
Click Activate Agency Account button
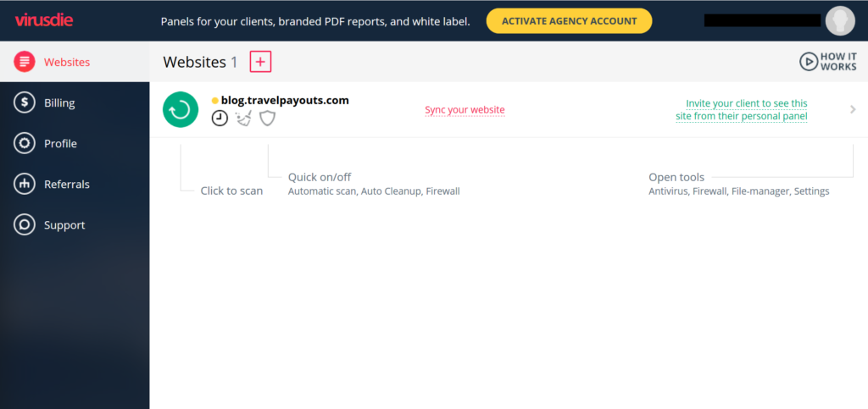click(569, 21)
